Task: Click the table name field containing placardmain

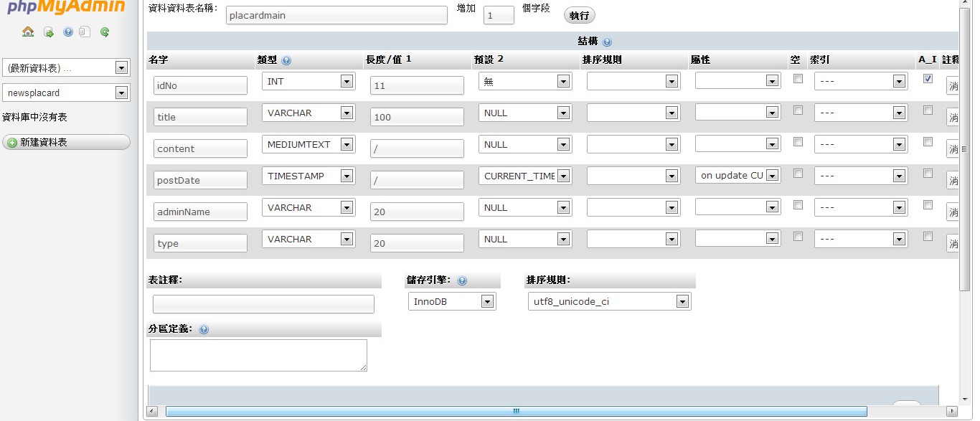Action: click(x=336, y=15)
